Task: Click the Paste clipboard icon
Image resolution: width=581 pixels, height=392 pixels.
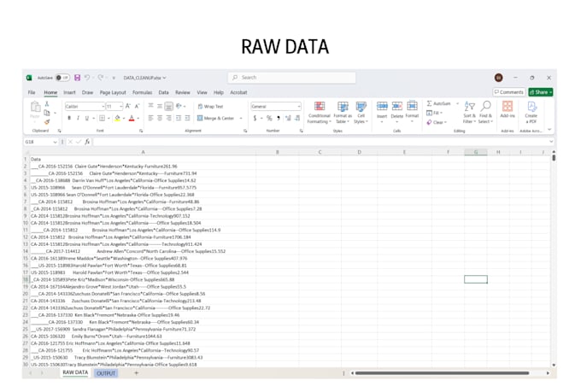Action: click(35, 107)
